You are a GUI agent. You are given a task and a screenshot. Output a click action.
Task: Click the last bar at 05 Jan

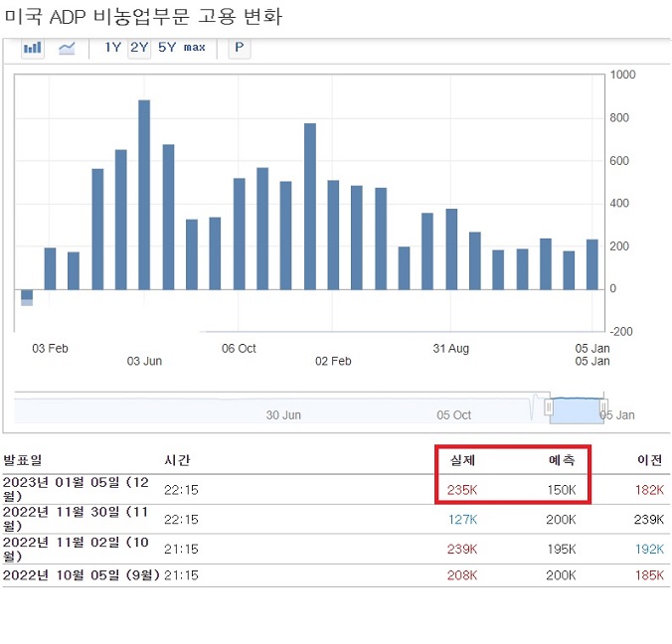[592, 264]
